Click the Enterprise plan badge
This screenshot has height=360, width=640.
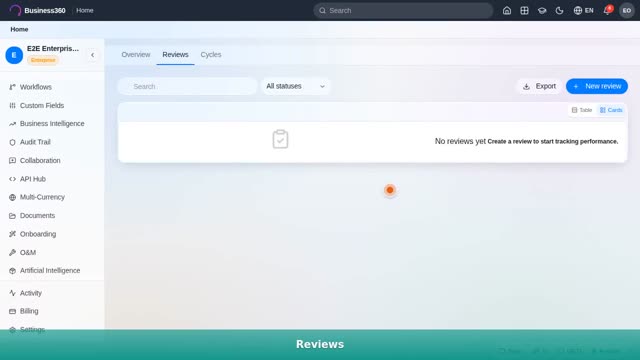pyautogui.click(x=43, y=60)
